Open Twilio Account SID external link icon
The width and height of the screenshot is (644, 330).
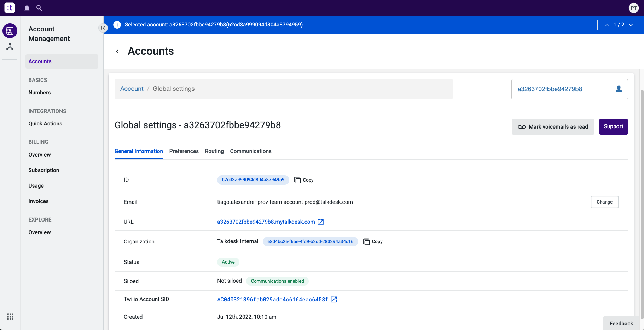tap(334, 300)
